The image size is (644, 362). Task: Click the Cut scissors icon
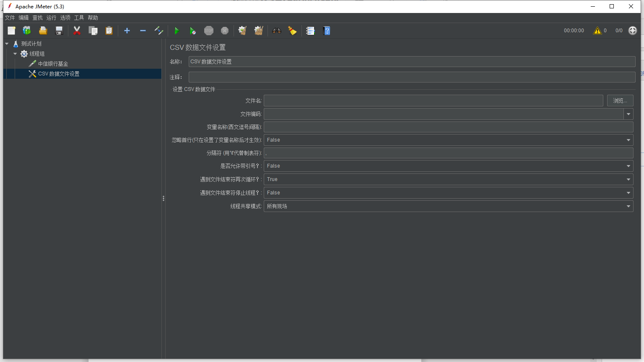click(77, 31)
